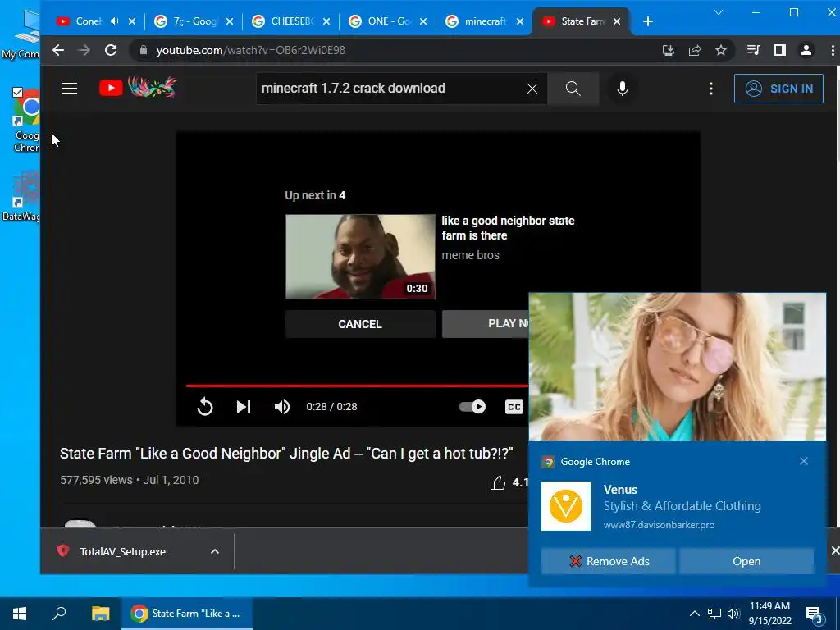Toggle the autoplay switch

click(x=472, y=407)
